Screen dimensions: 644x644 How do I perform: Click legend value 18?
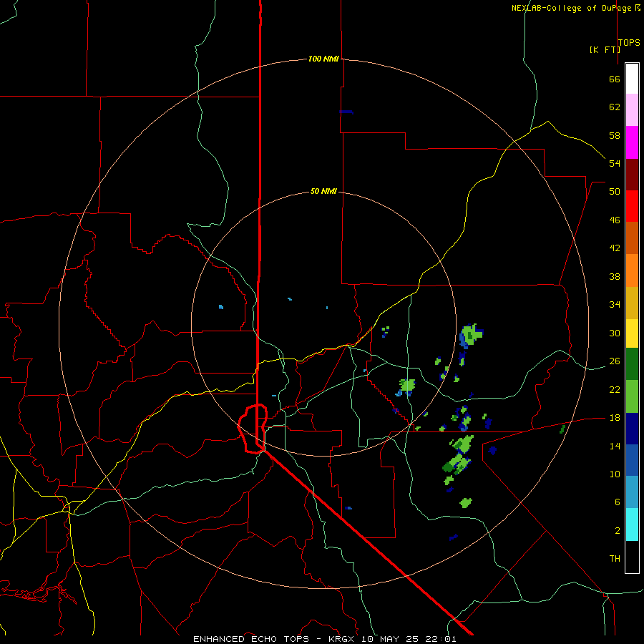[x=615, y=418]
